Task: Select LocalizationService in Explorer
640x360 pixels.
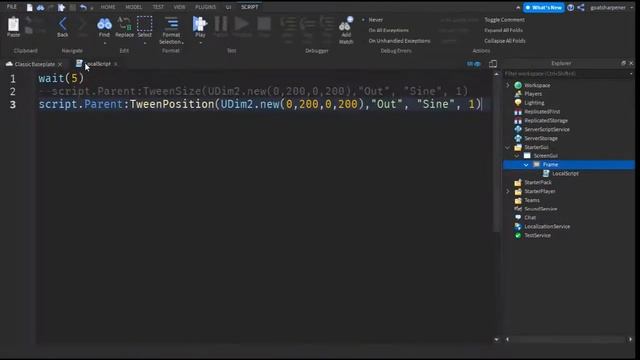Action: point(547,227)
